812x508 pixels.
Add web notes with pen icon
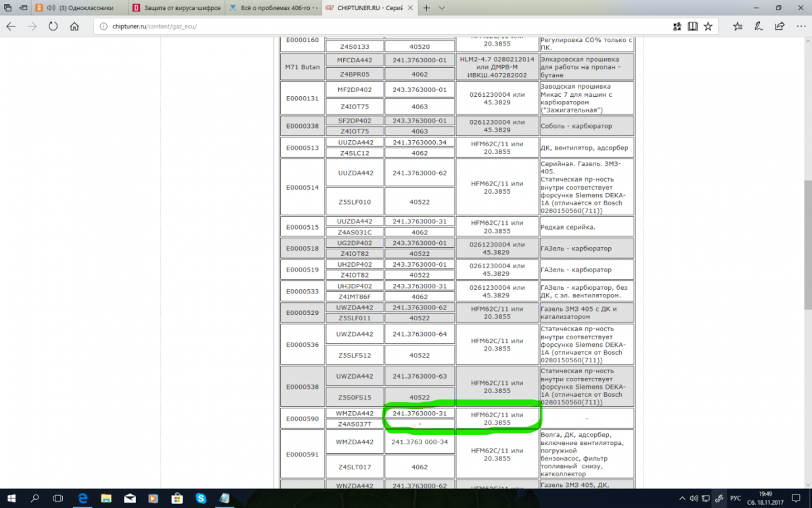(759, 26)
